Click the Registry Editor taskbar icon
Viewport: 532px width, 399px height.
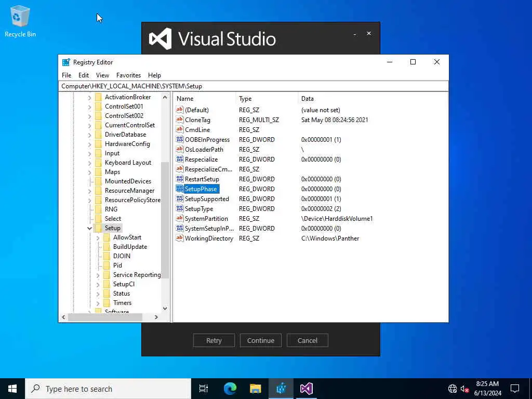281,389
